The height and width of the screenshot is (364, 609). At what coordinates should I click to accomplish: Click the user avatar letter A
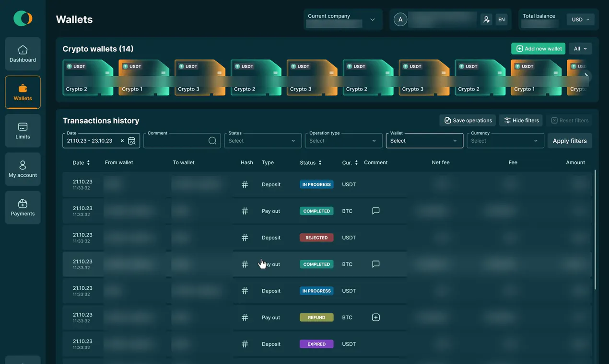400,20
